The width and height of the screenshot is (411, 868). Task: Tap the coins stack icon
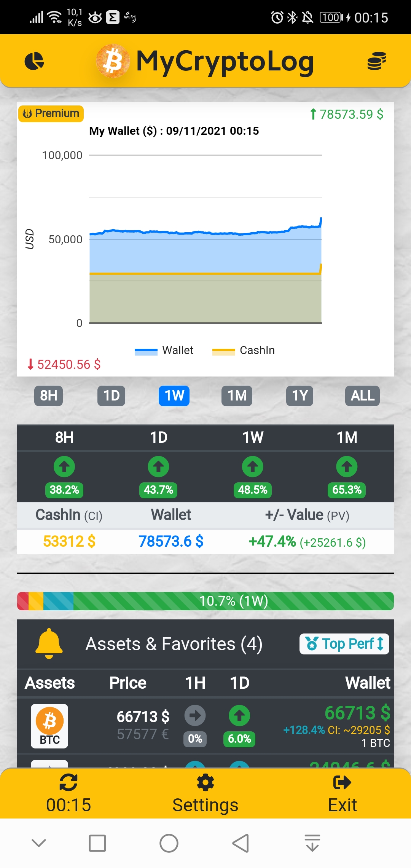point(376,61)
